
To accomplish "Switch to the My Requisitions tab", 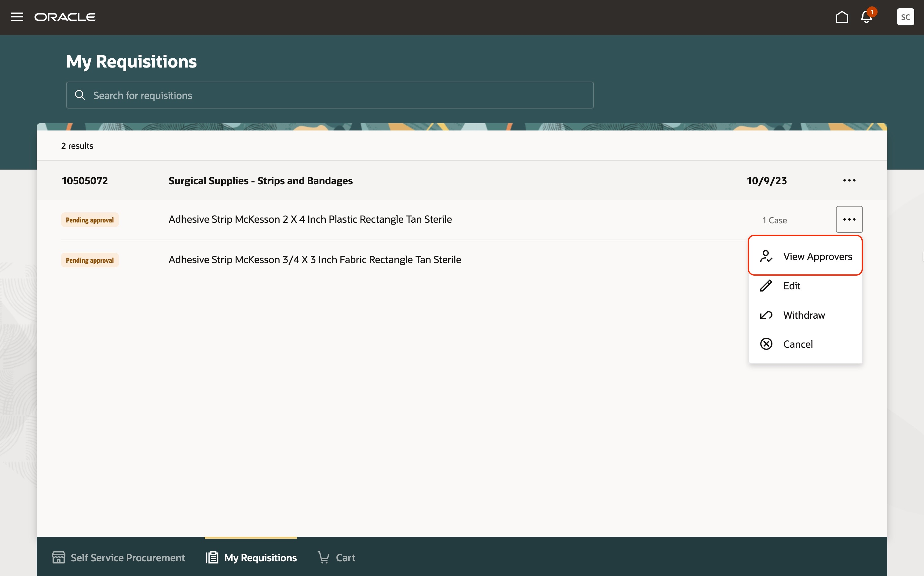I will [x=260, y=557].
